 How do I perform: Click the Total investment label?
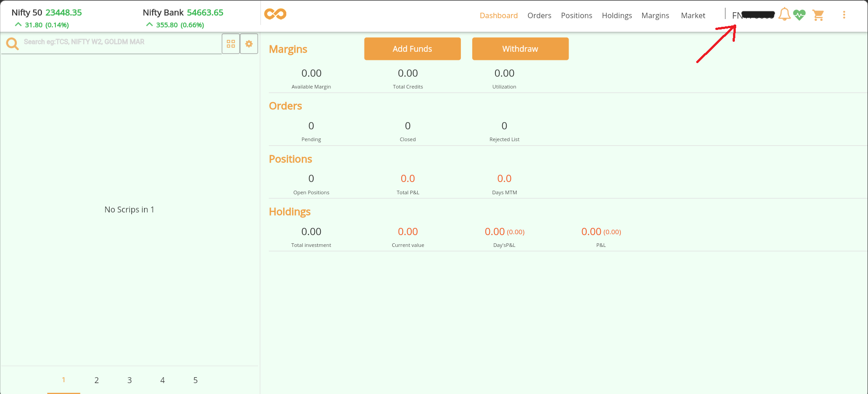click(x=311, y=245)
